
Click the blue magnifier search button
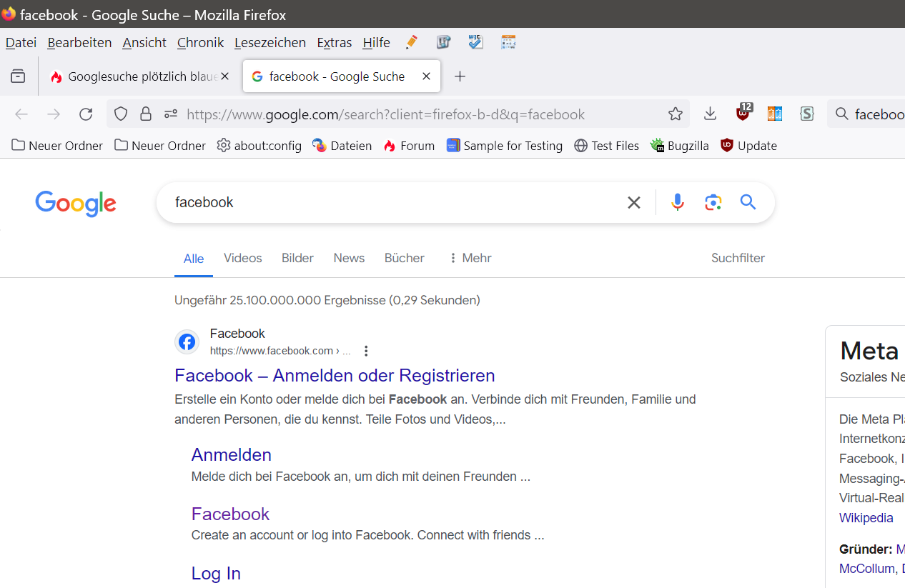tap(748, 202)
